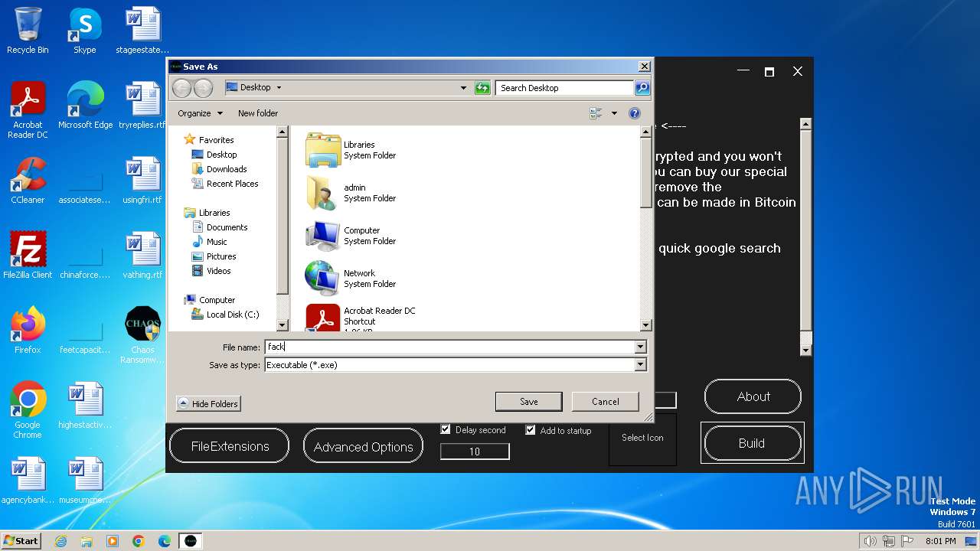Click Cancel in the Save As dialog

(605, 402)
